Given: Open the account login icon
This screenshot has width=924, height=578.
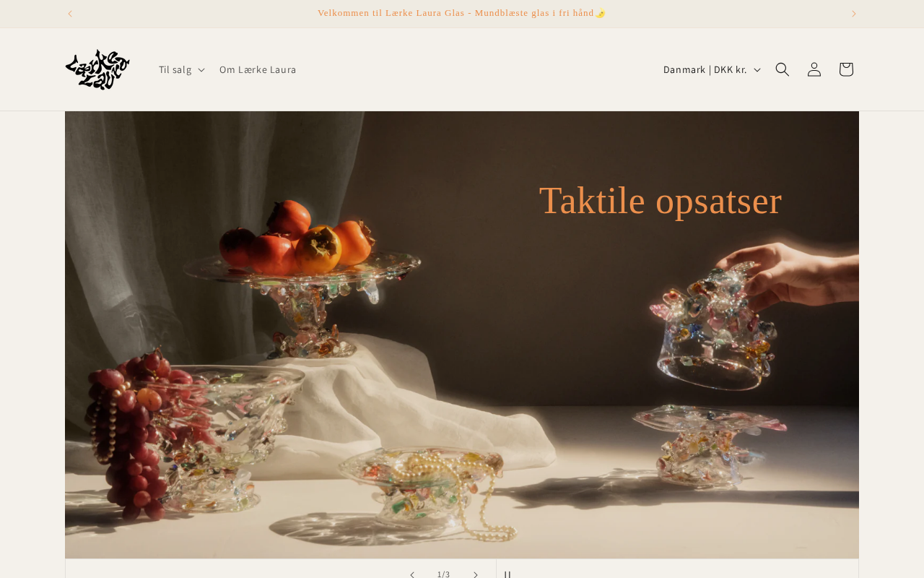Looking at the screenshot, I should pos(814,69).
